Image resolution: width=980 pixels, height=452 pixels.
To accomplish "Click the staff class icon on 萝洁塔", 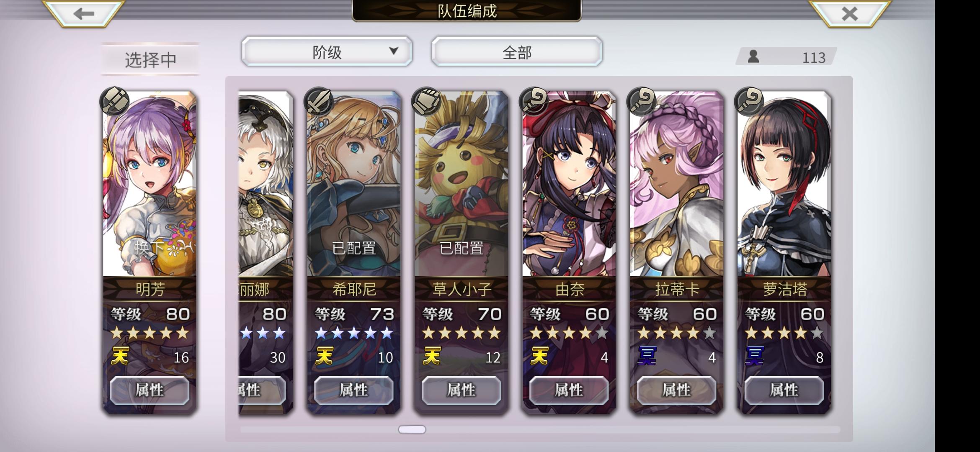I will click(749, 101).
